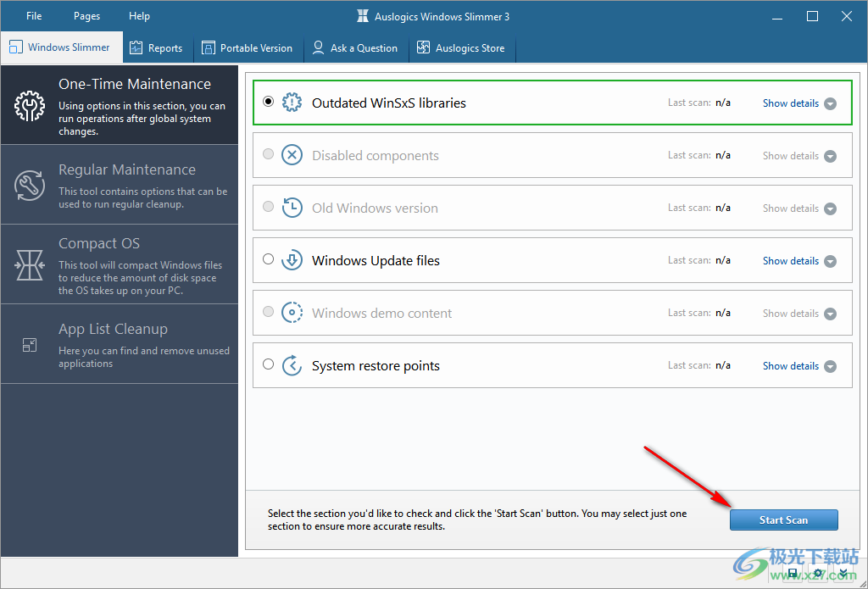Click the save icon in status bar

[x=793, y=575]
